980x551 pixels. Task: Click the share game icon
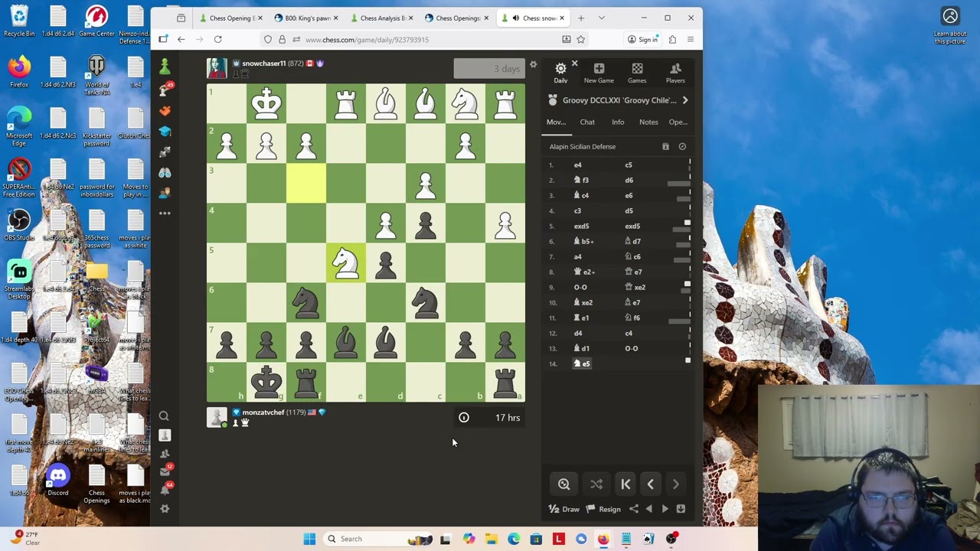[x=634, y=509]
